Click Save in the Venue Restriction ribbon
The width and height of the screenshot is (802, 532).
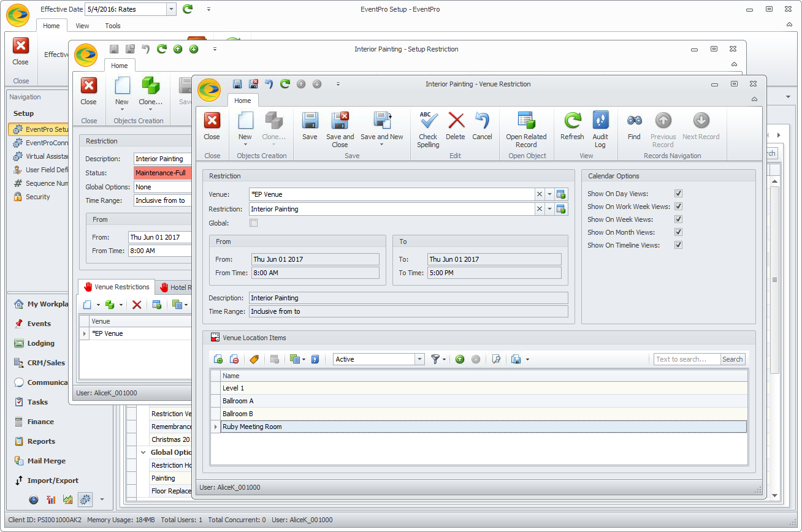(310, 126)
